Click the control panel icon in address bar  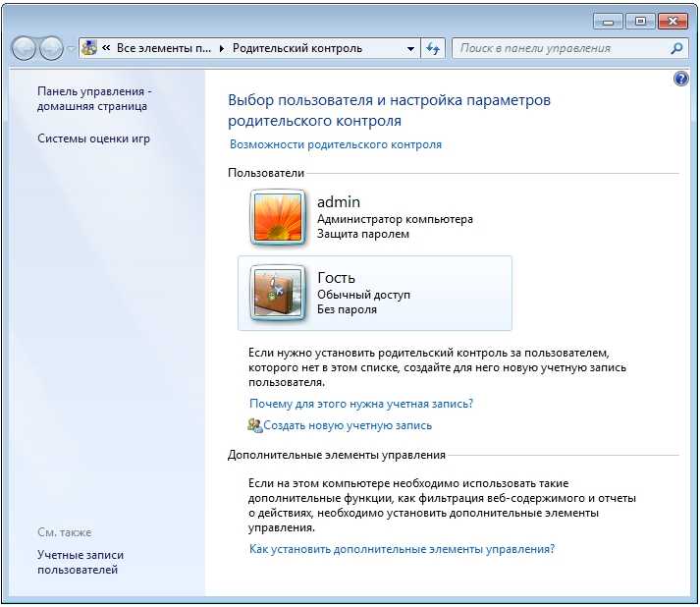pyautogui.click(x=89, y=48)
